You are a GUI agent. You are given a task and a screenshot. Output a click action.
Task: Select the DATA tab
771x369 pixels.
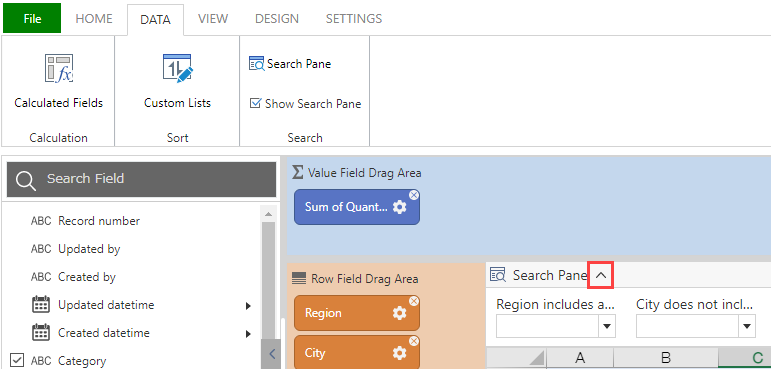tap(155, 19)
